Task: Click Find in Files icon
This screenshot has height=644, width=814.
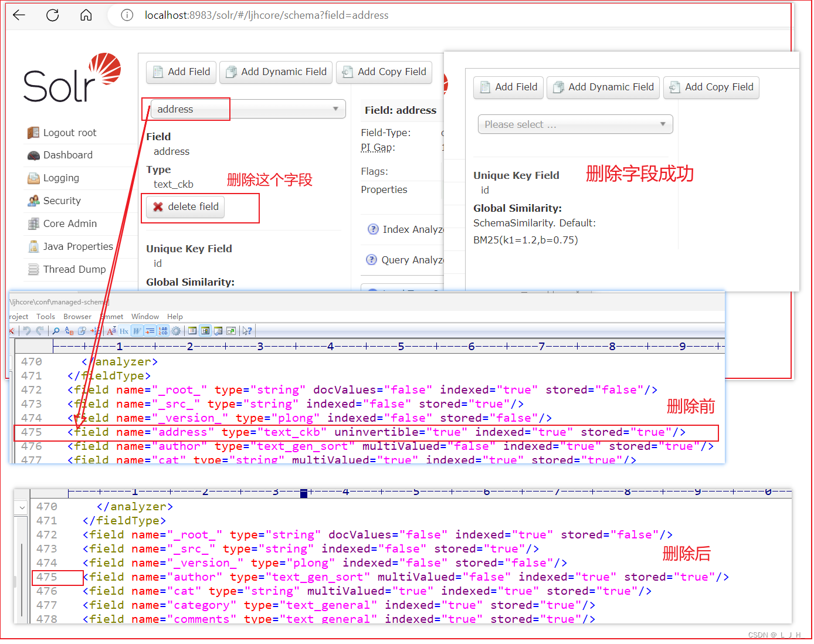Action: click(x=82, y=331)
